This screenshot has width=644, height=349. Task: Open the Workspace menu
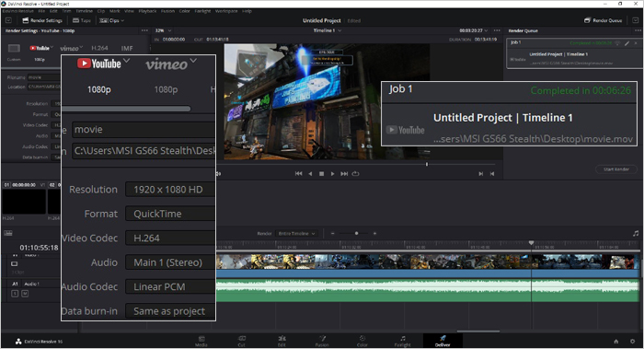tap(226, 11)
